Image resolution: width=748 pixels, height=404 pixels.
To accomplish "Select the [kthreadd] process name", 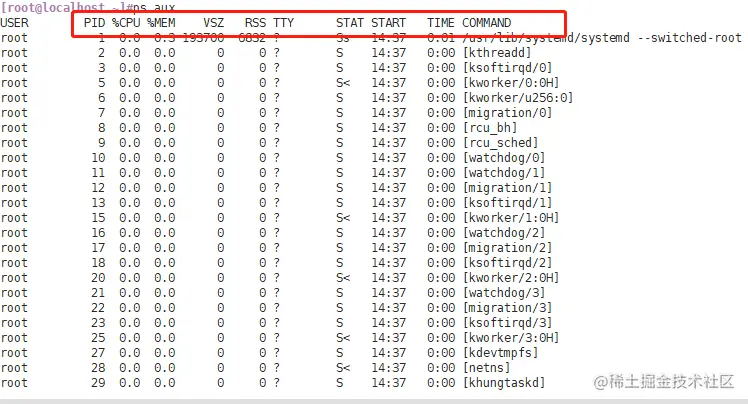I will (497, 53).
